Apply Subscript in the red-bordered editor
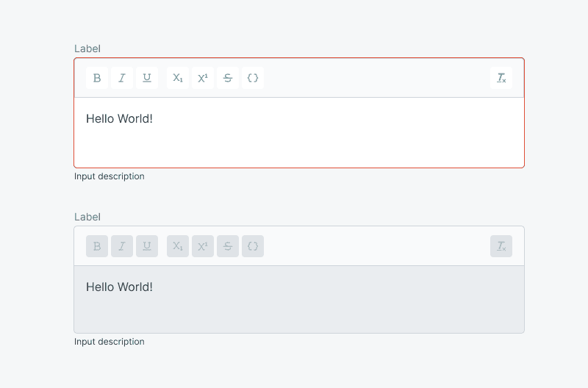This screenshot has height=388, width=588. pyautogui.click(x=178, y=78)
